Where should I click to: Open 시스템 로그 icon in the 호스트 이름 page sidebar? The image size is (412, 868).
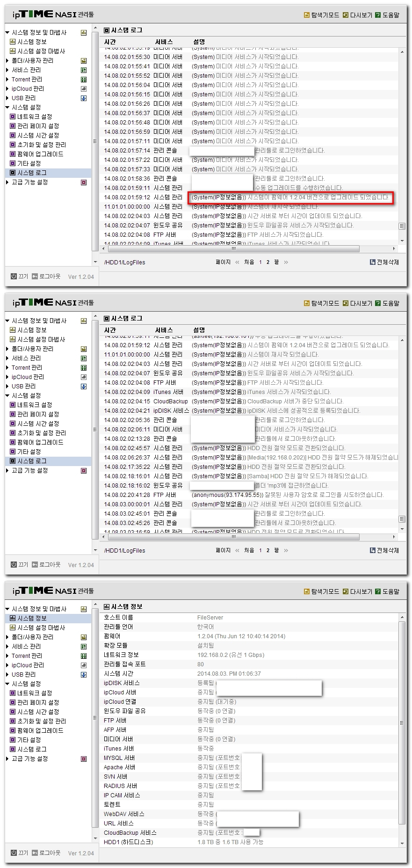click(13, 749)
